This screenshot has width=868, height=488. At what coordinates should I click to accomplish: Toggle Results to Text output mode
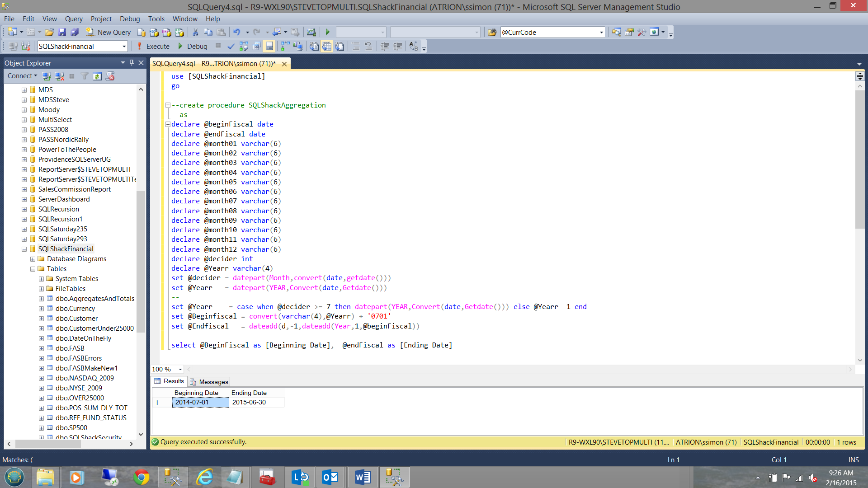click(x=314, y=46)
